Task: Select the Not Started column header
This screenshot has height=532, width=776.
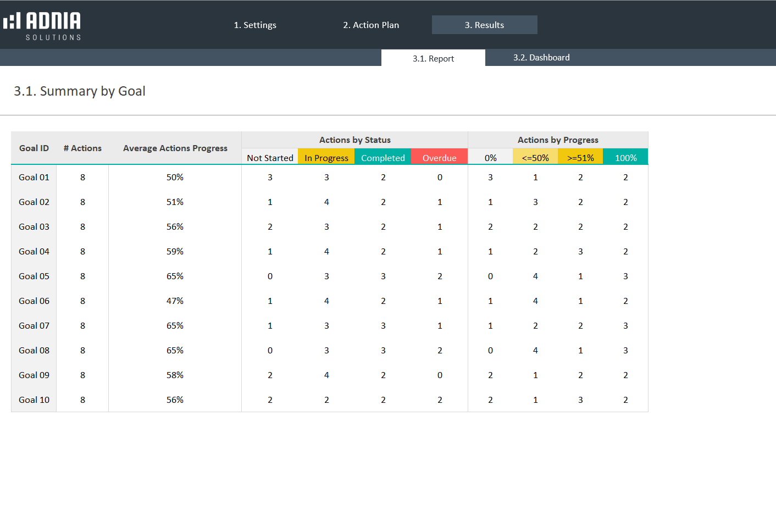Action: (270, 158)
